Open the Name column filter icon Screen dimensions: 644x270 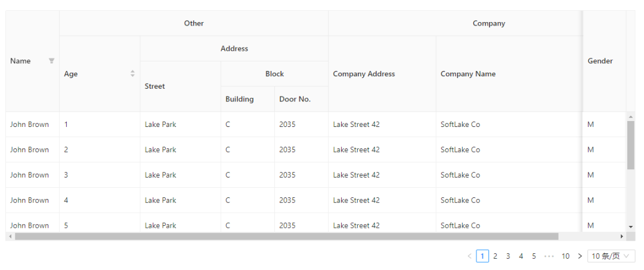[x=51, y=61]
